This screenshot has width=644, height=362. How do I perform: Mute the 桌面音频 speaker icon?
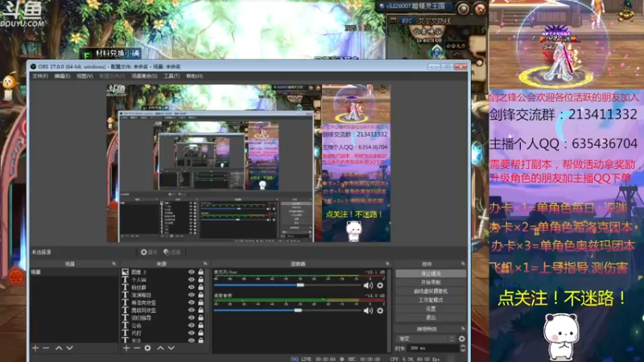tap(368, 311)
